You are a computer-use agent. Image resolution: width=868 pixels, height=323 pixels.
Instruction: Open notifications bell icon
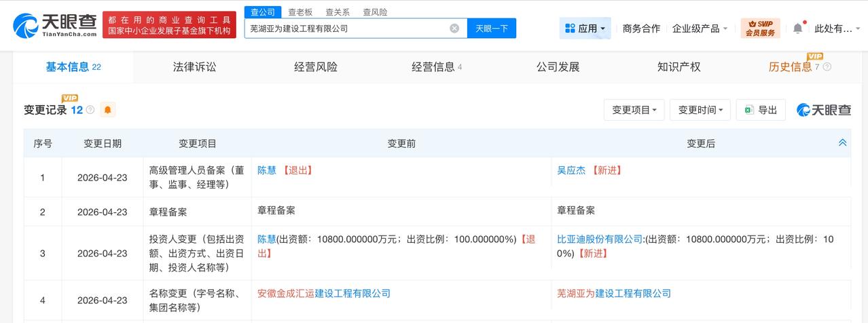pos(798,28)
